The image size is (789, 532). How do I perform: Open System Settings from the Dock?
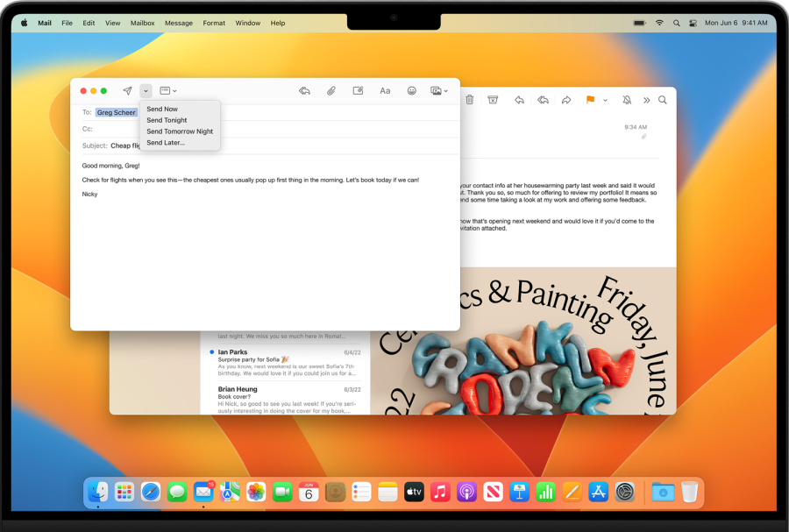[x=625, y=492]
